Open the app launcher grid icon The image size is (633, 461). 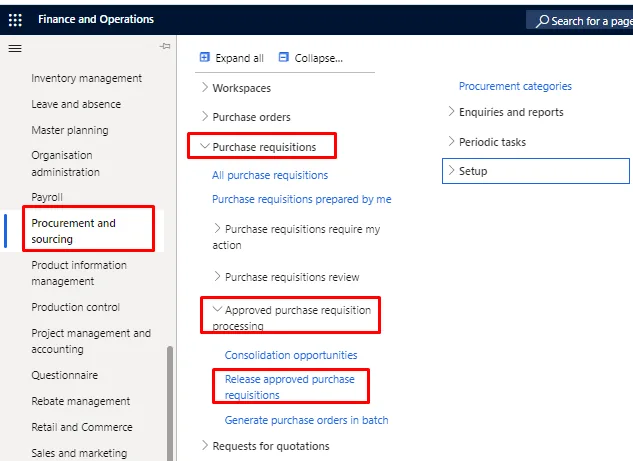(15, 20)
